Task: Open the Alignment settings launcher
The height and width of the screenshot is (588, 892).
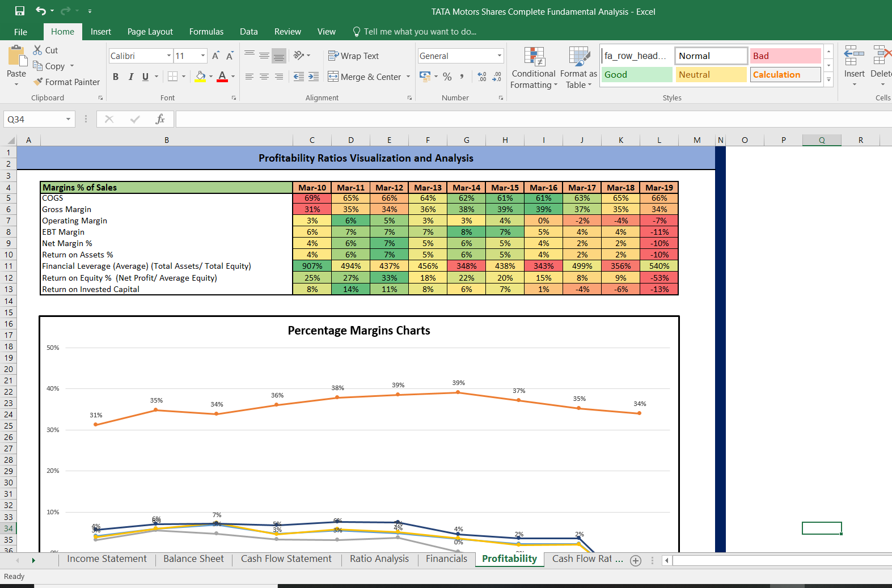Action: click(409, 98)
